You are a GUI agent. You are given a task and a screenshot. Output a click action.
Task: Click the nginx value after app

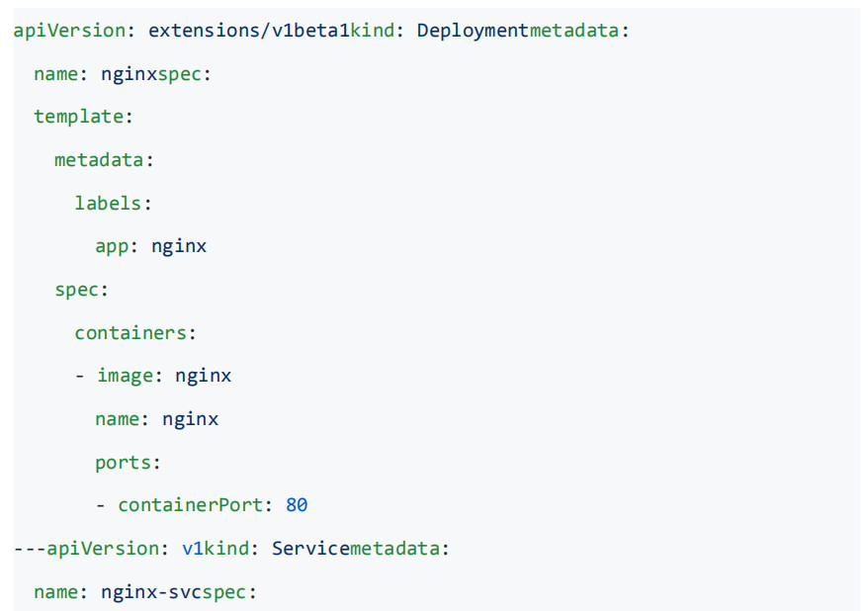tap(179, 246)
